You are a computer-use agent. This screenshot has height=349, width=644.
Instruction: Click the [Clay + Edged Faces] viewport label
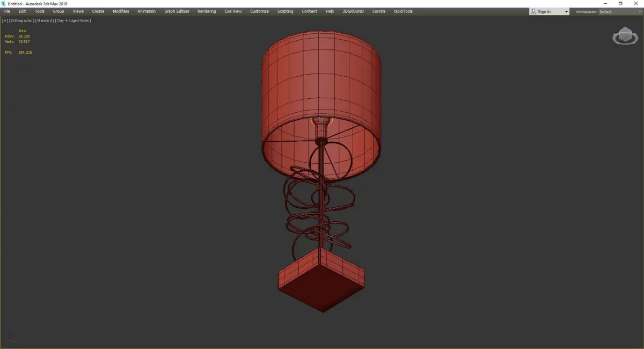click(72, 20)
